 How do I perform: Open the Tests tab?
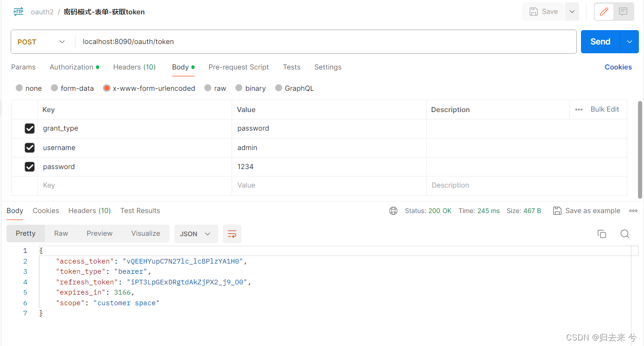tap(292, 67)
